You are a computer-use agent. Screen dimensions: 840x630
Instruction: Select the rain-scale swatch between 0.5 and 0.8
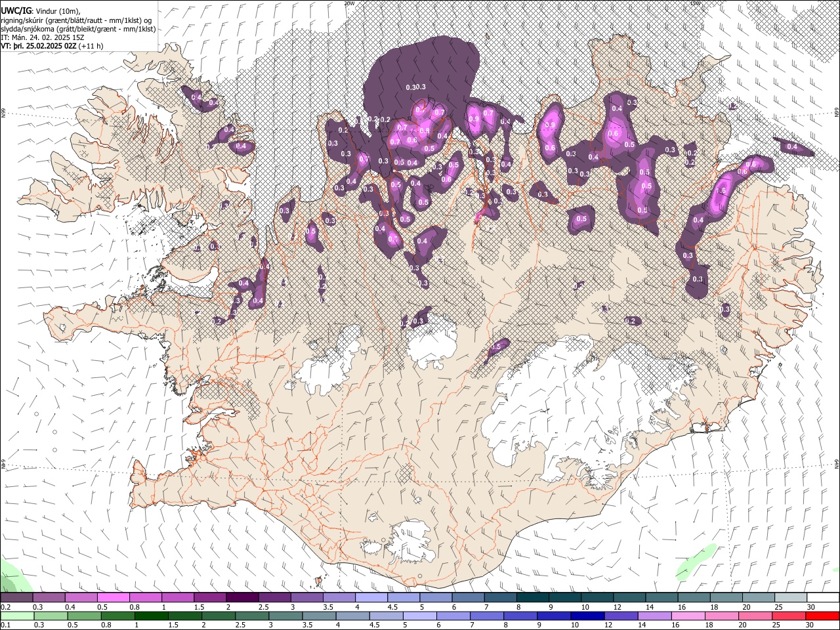click(x=85, y=616)
